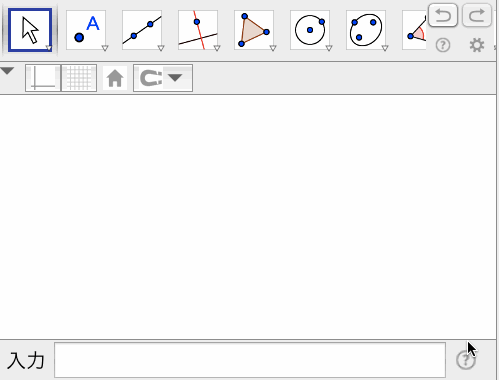Click the Redo button

(477, 15)
